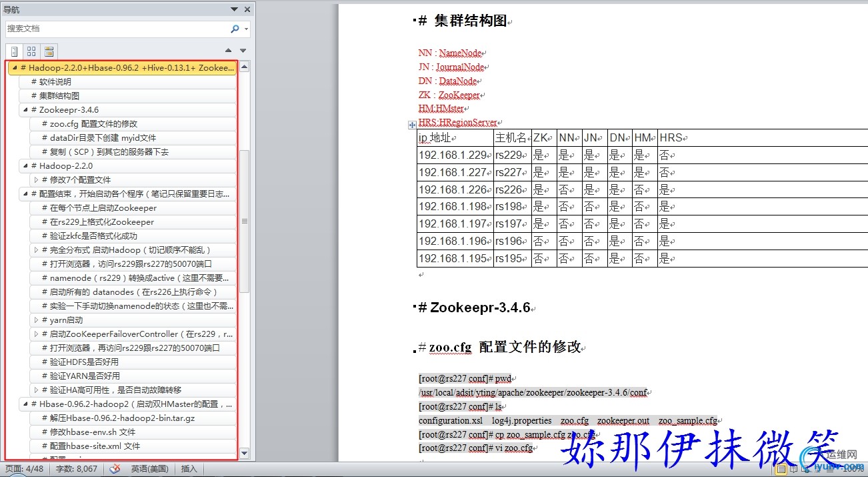
Task: Select 打开浏览器,再访问rs229 heading
Action: tap(133, 348)
